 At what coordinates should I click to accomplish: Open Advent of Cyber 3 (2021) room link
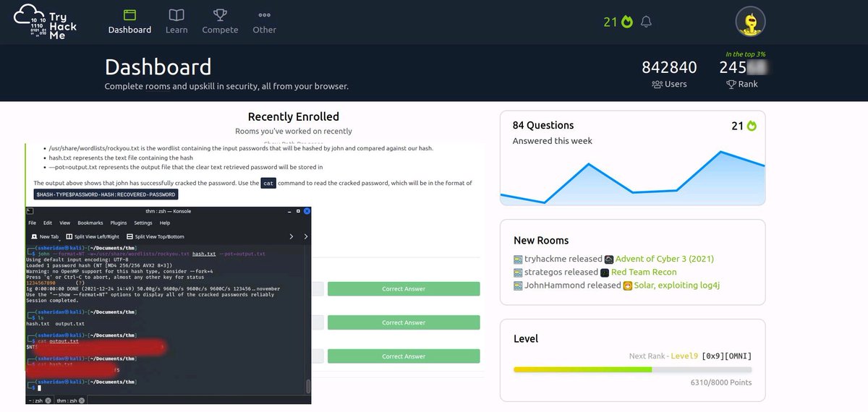pyautogui.click(x=665, y=259)
